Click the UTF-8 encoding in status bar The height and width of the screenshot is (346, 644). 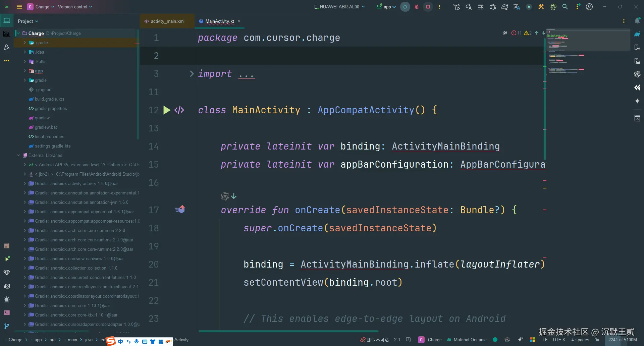click(559, 340)
